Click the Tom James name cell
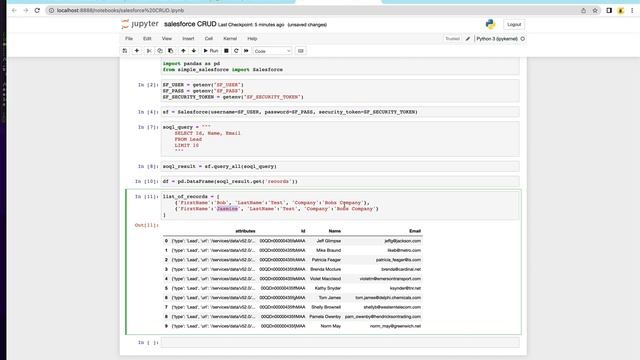 pyautogui.click(x=329, y=298)
